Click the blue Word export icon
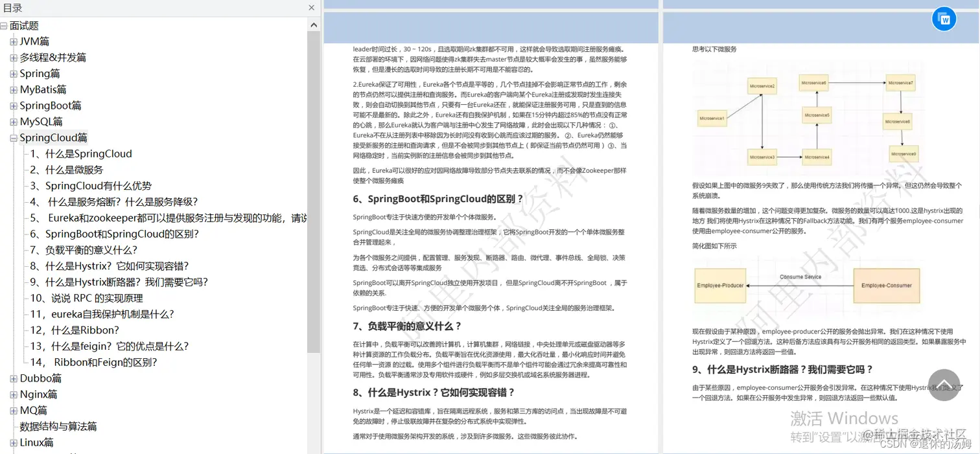The width and height of the screenshot is (980, 454). coord(944,19)
